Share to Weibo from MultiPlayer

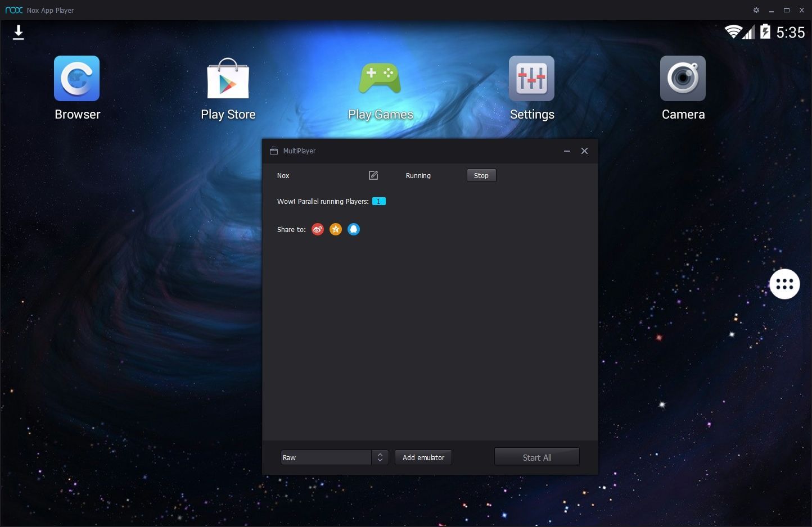(317, 229)
